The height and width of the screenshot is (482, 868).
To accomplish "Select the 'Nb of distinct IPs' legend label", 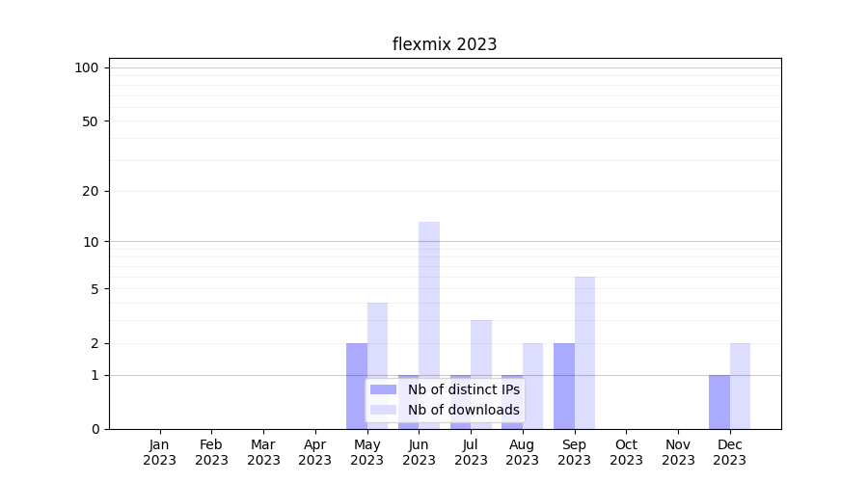I will coord(463,389).
